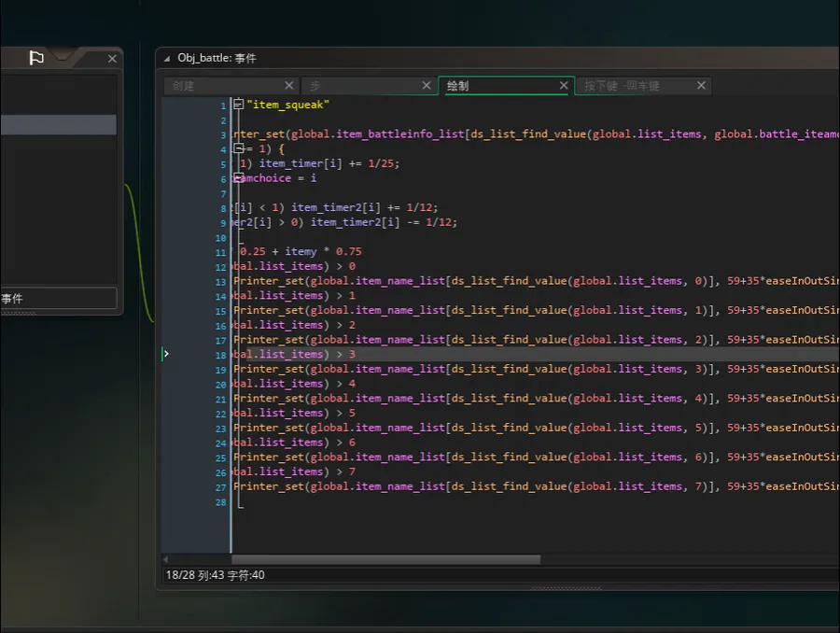Screen dimensions: 840x633
Task: Click the "item_squeak" string on line 1
Action: tap(287, 105)
